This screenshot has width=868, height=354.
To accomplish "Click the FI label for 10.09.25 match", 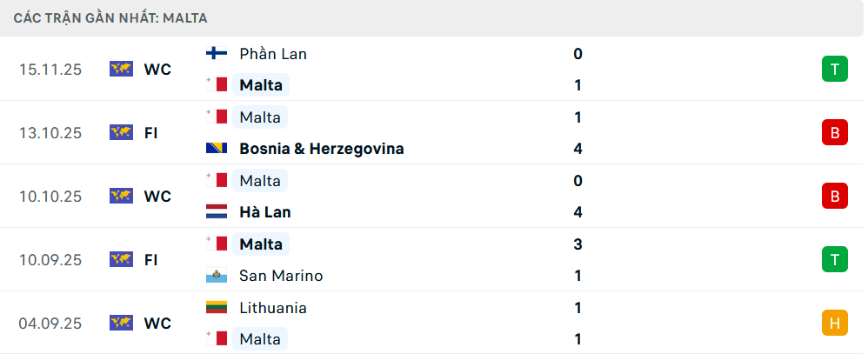I will pos(150,259).
